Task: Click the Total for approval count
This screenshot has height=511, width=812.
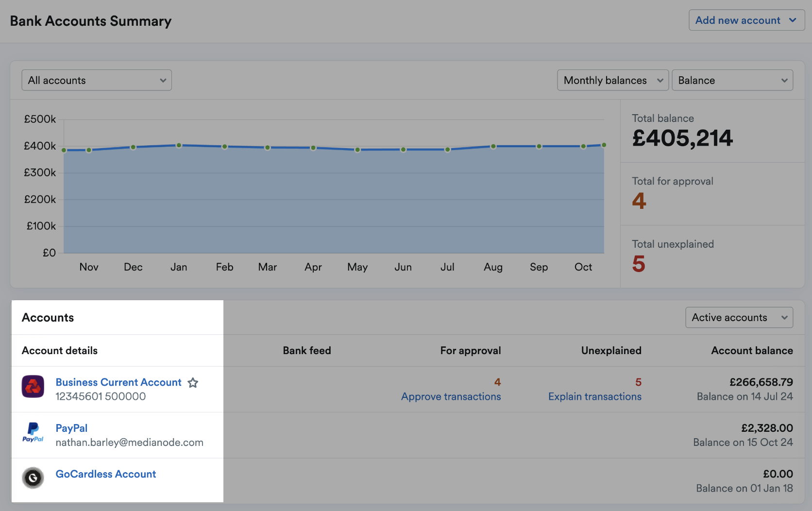Action: [640, 201]
